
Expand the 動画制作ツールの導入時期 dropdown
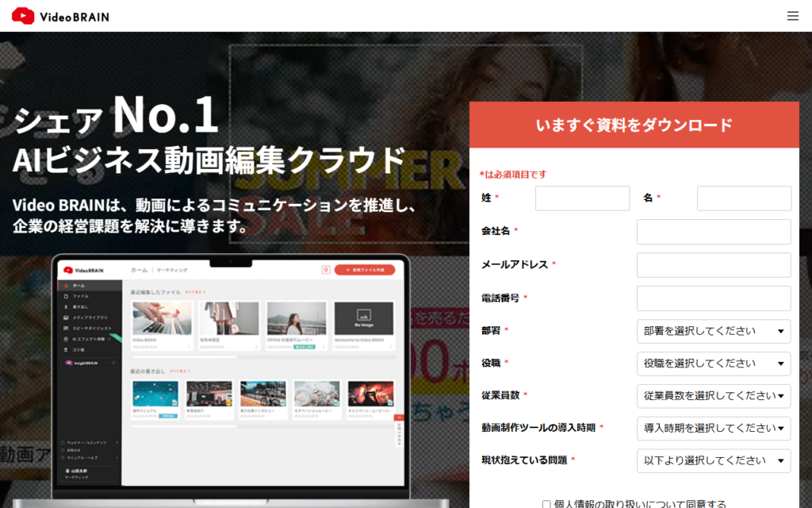[713, 429]
